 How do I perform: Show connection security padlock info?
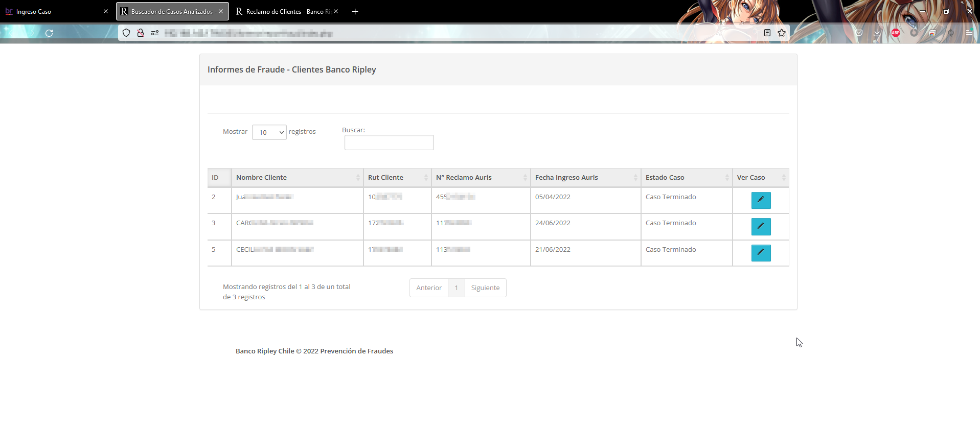pyautogui.click(x=140, y=33)
